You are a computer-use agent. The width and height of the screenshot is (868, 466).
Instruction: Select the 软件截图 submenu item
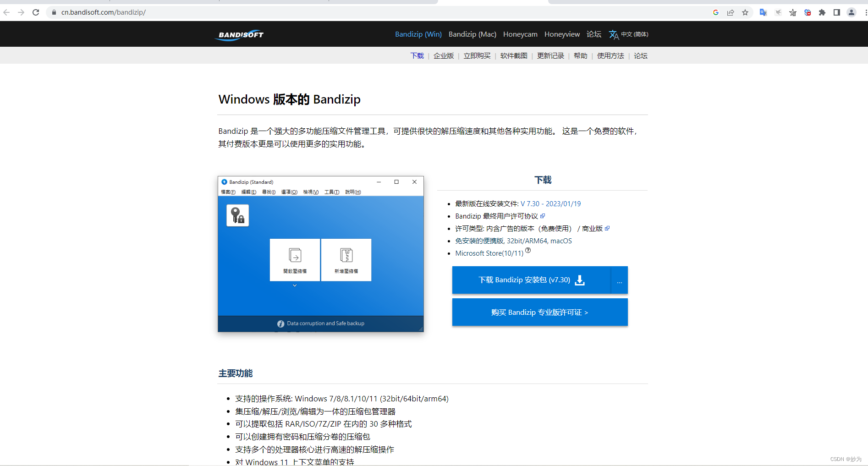click(514, 55)
